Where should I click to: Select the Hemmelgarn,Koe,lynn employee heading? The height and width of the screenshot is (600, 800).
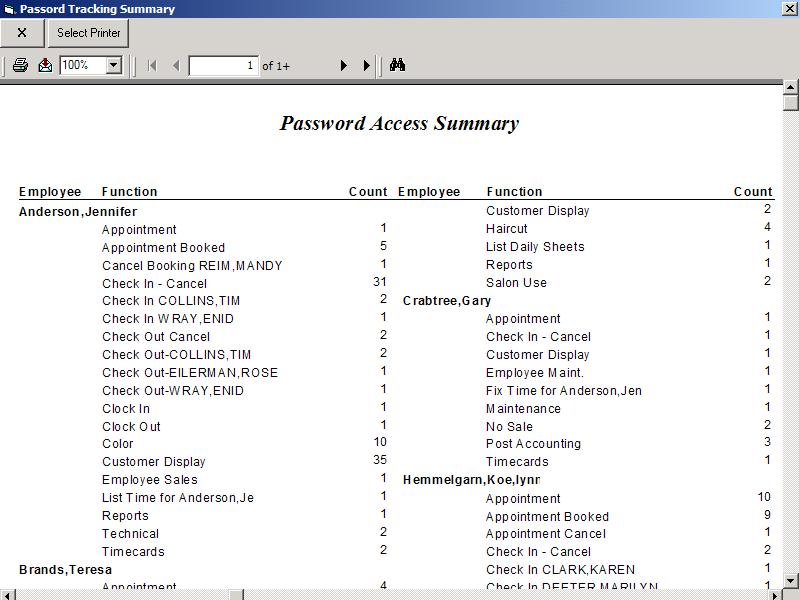click(471, 480)
